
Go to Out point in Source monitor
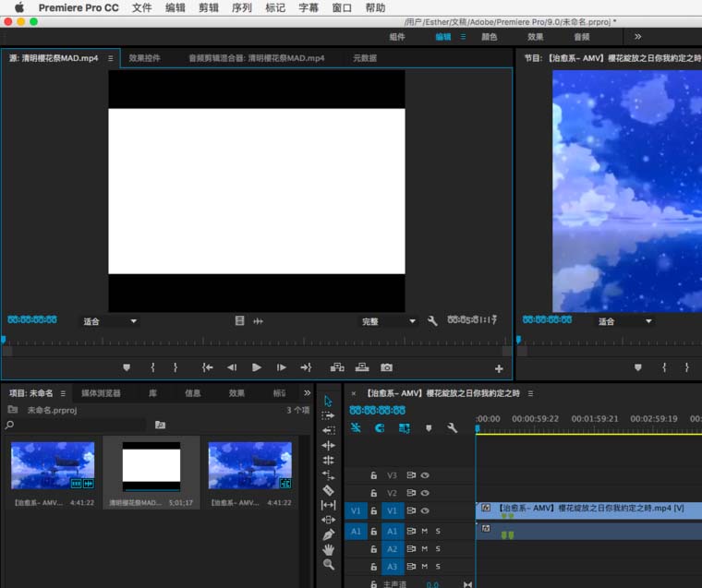306,367
